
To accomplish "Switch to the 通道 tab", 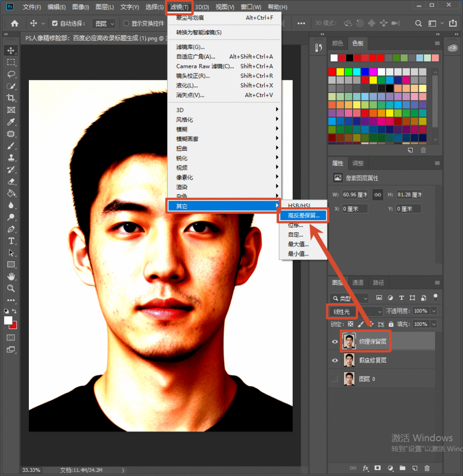I will pos(357,283).
